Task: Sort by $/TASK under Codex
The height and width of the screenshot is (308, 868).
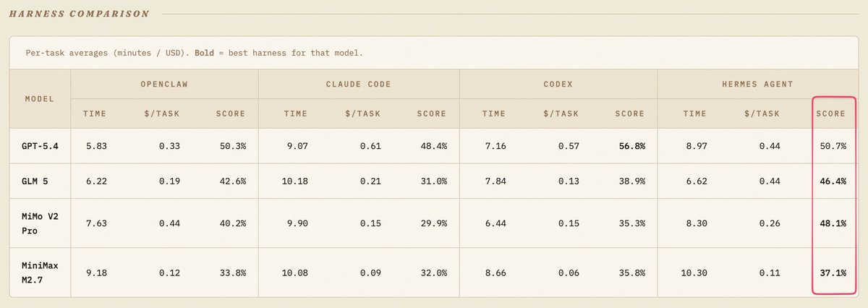Action: [x=560, y=114]
